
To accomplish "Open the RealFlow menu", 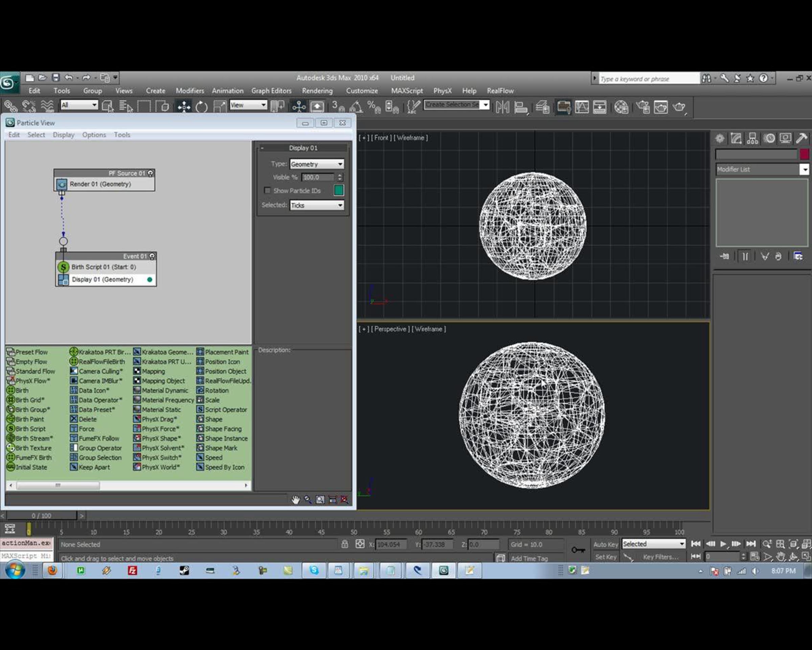I will 500,91.
